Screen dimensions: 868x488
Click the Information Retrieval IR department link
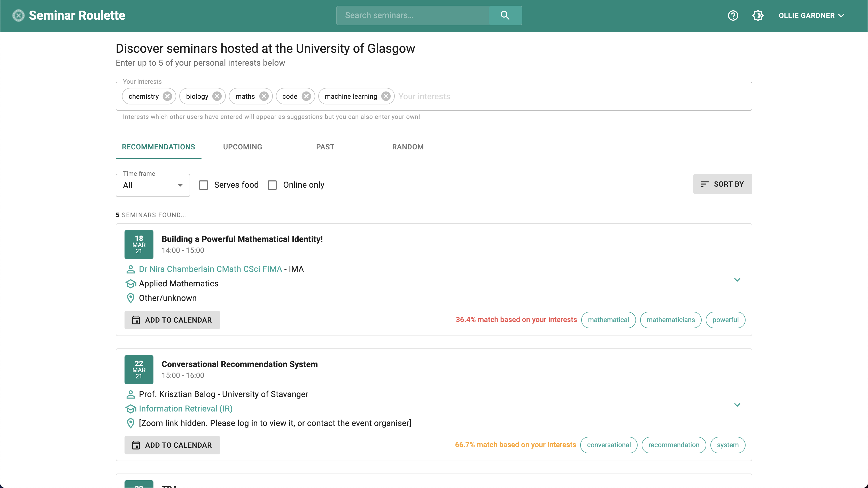click(x=185, y=409)
